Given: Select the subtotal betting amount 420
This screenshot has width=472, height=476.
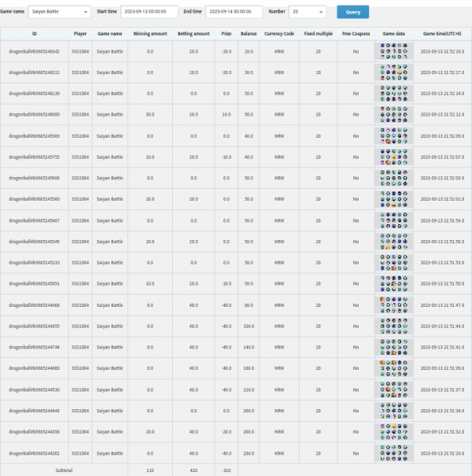Looking at the screenshot, I should pyautogui.click(x=194, y=470).
